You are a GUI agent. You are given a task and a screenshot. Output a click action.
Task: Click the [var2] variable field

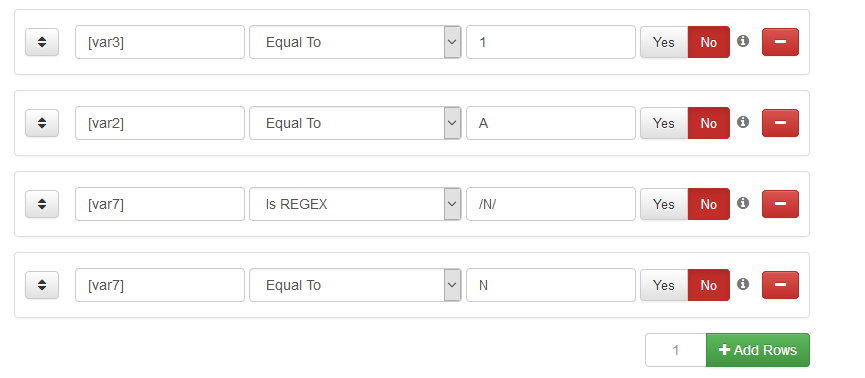pos(160,123)
